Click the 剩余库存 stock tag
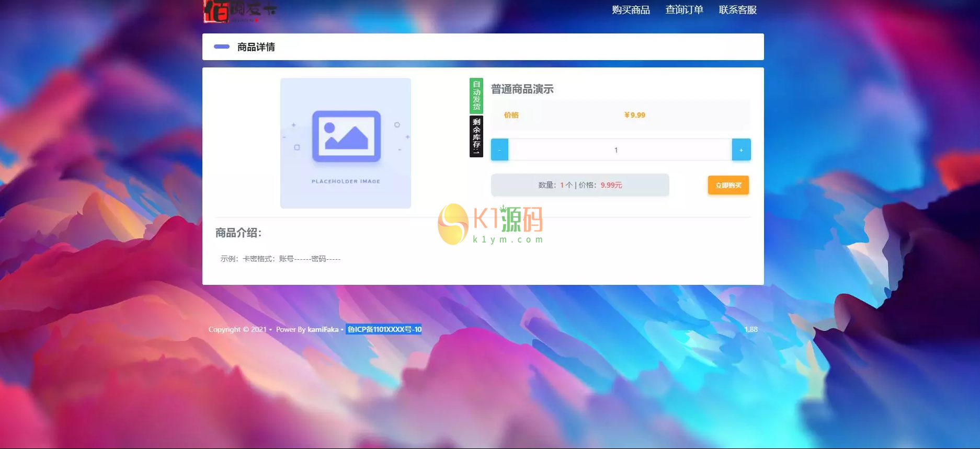This screenshot has width=980, height=449. 476,136
